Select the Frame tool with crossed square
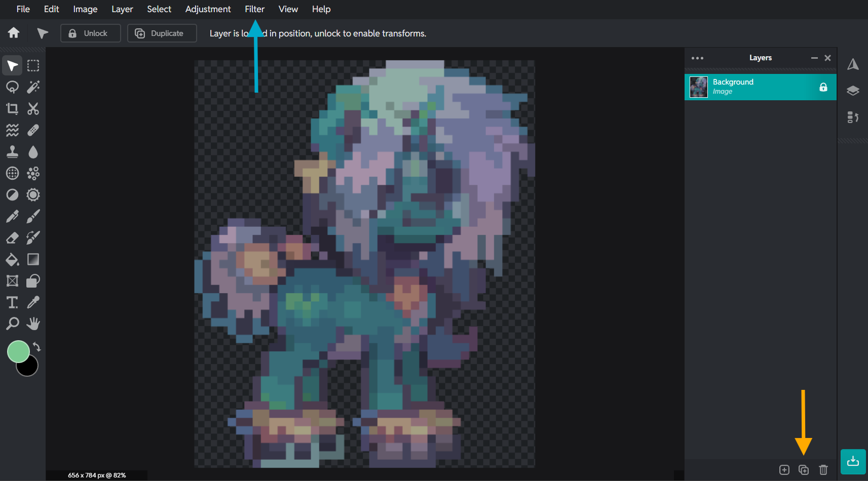 [12, 281]
